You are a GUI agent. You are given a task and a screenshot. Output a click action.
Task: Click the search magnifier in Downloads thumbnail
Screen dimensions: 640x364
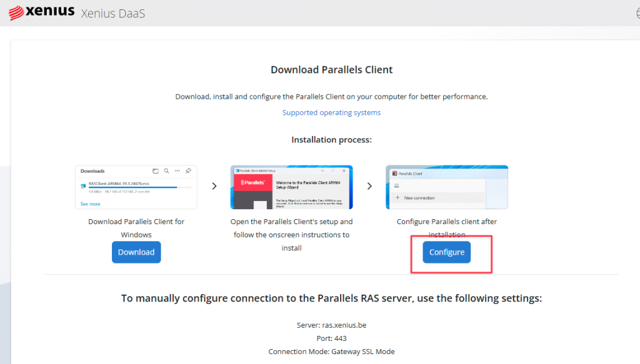pyautogui.click(x=166, y=170)
